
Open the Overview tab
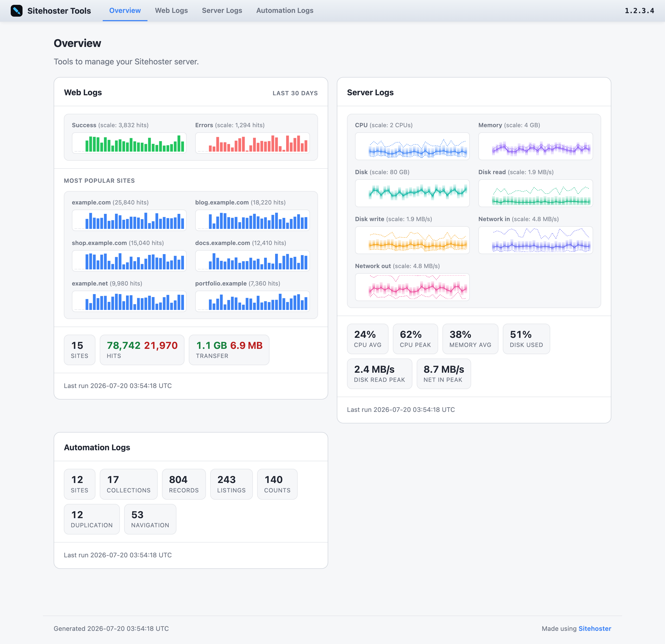(125, 10)
